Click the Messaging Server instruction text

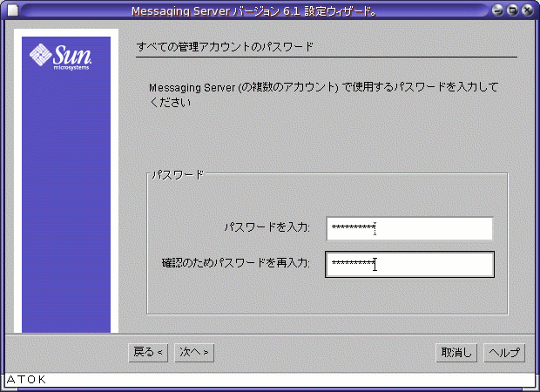coord(323,94)
